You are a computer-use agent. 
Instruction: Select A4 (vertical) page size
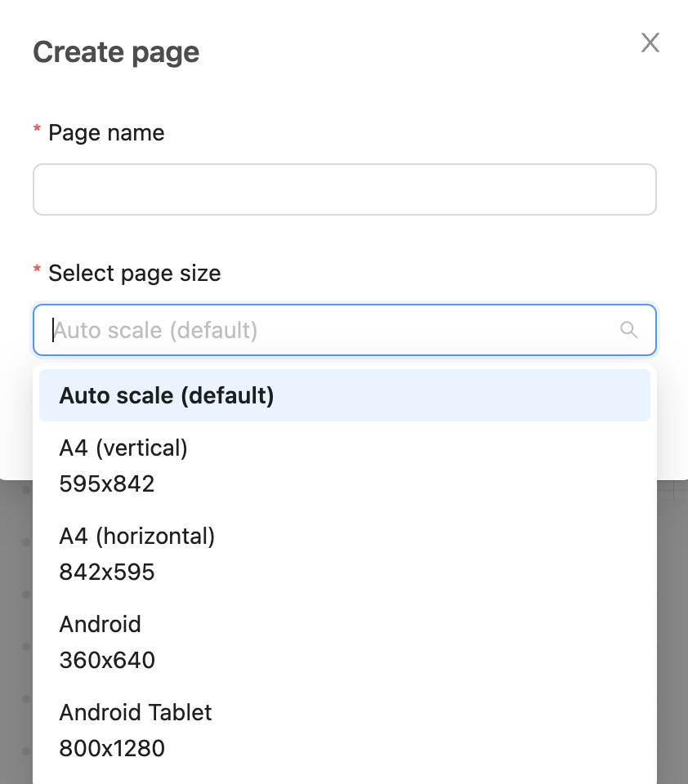[123, 448]
